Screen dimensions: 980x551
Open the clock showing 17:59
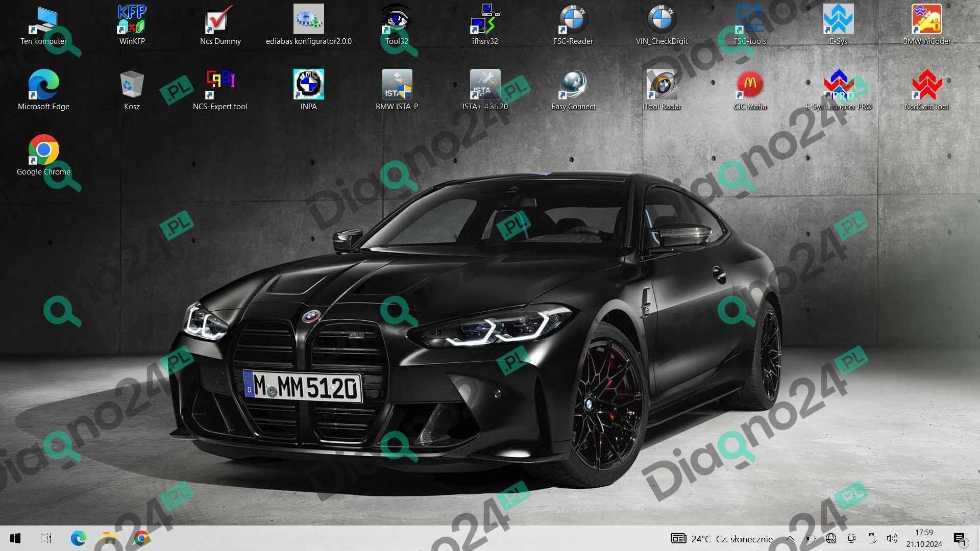[924, 539]
